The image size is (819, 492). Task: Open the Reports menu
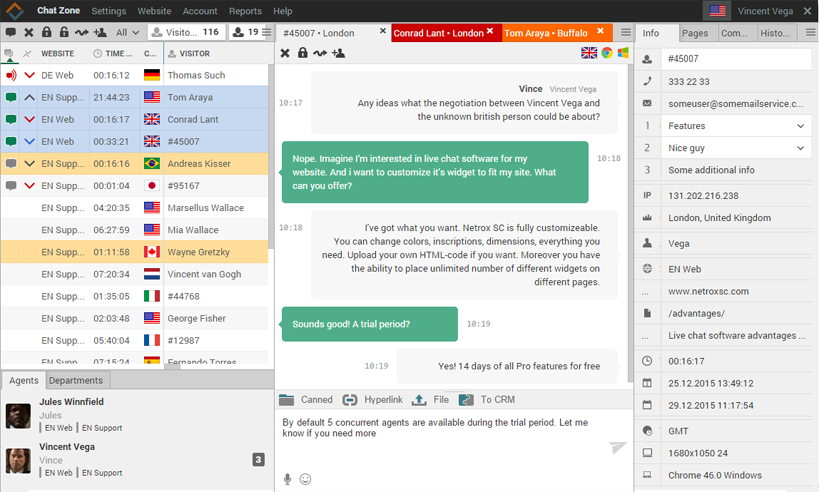pos(245,11)
